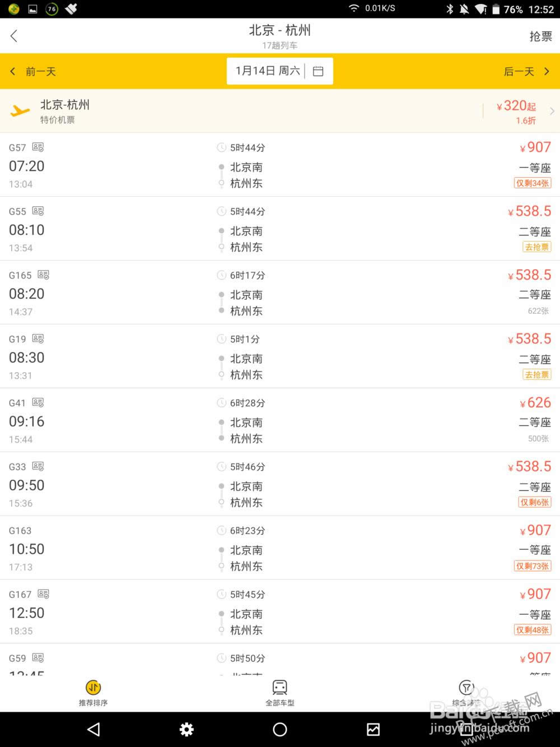Expand the ¥320起 flight offer chevron

pos(552,111)
